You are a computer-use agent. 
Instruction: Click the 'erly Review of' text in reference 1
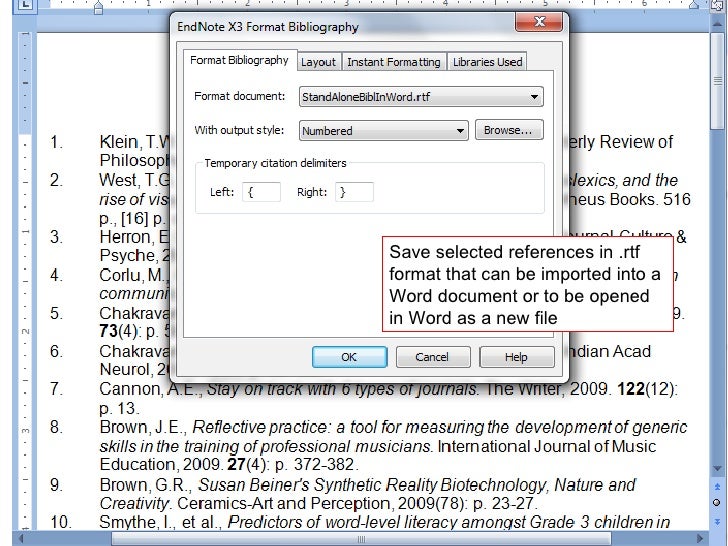pos(620,142)
